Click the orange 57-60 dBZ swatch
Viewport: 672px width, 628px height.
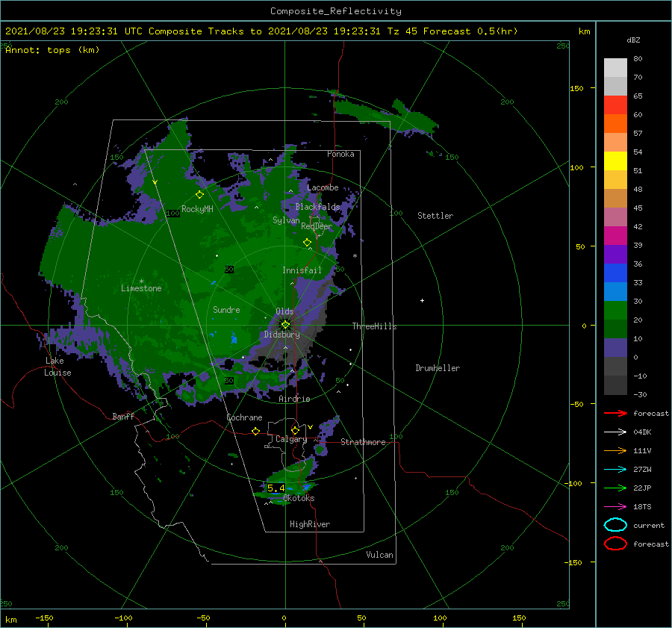point(615,124)
